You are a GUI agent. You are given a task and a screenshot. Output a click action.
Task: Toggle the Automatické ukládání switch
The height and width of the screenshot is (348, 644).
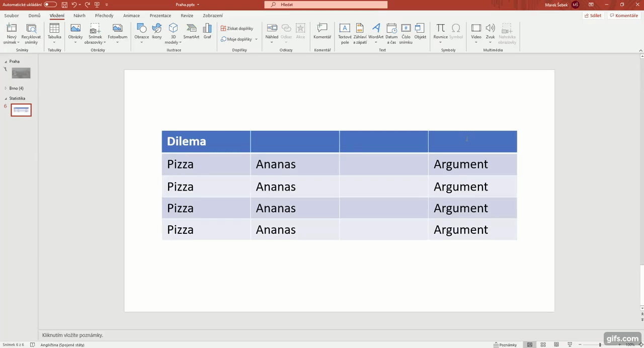[x=50, y=5]
